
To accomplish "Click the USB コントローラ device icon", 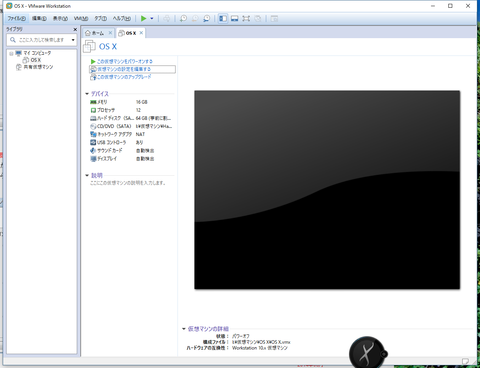I will pos(93,142).
